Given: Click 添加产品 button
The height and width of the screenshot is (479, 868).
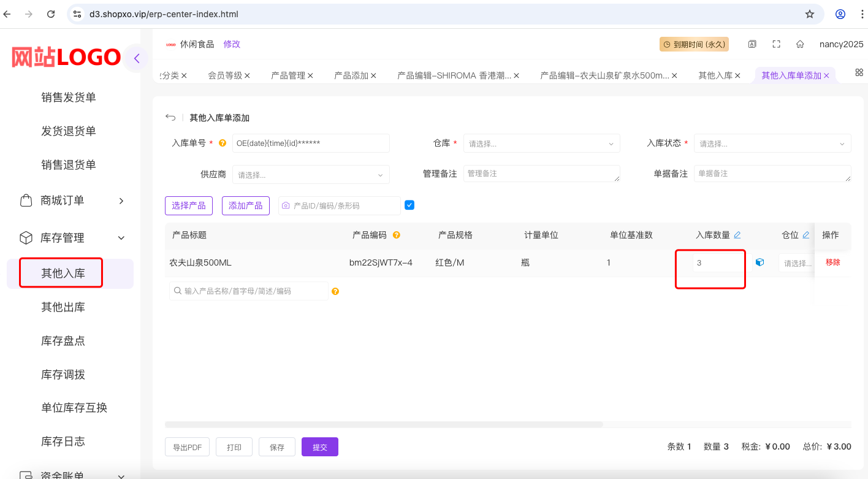Looking at the screenshot, I should tap(246, 205).
